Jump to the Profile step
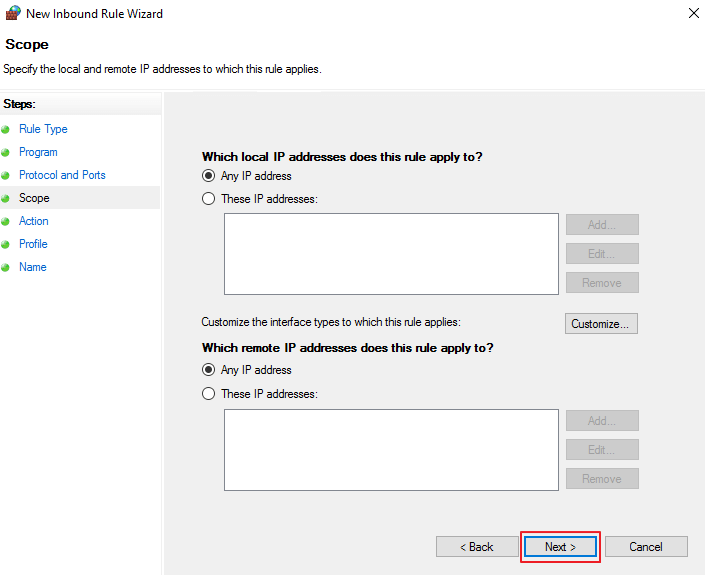 (33, 244)
